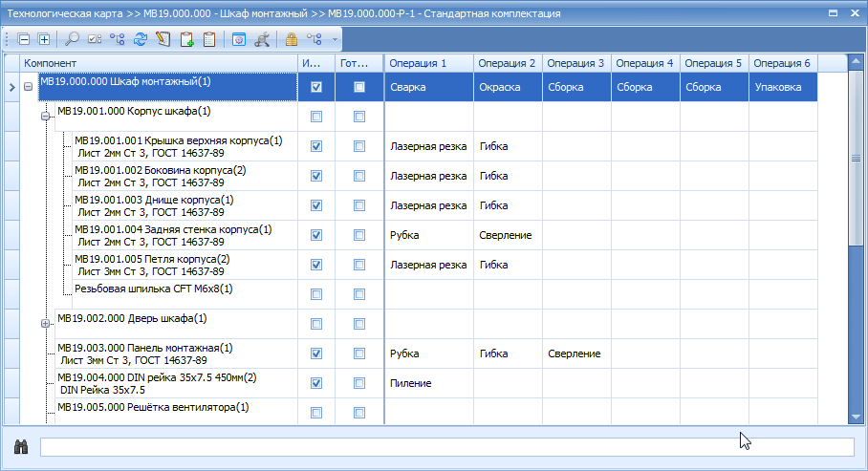The image size is (868, 471).
Task: Click the Операция 1 column header
Action: click(x=429, y=63)
